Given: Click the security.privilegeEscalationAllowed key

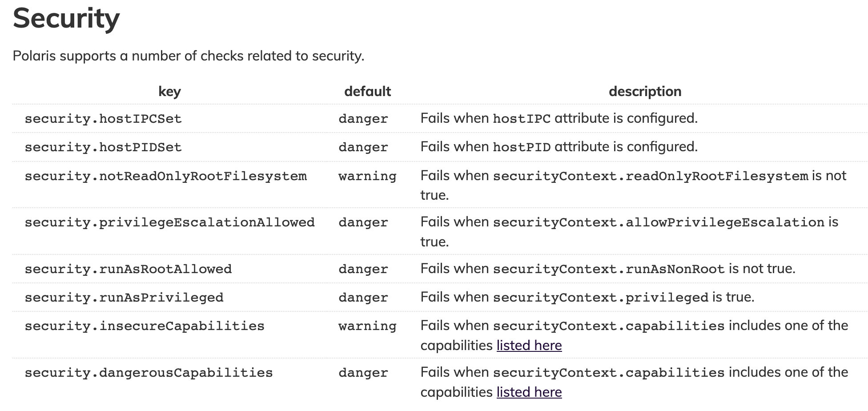Looking at the screenshot, I should (169, 222).
